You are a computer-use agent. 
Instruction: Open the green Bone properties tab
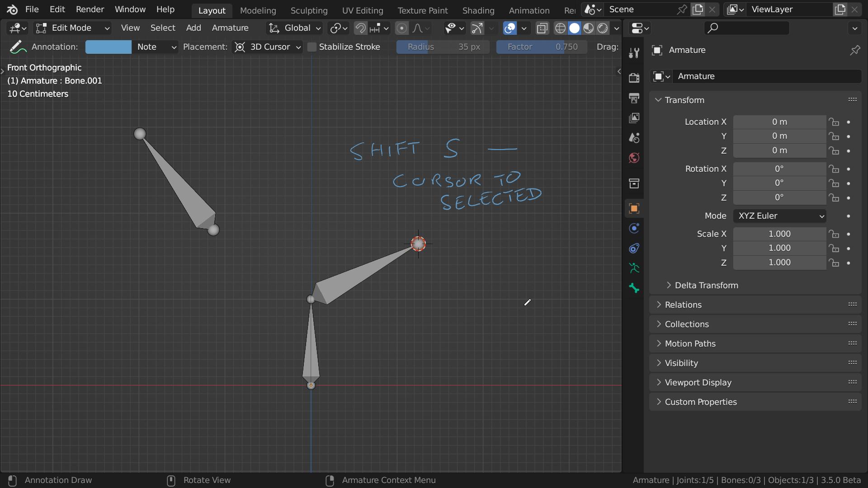click(x=634, y=288)
